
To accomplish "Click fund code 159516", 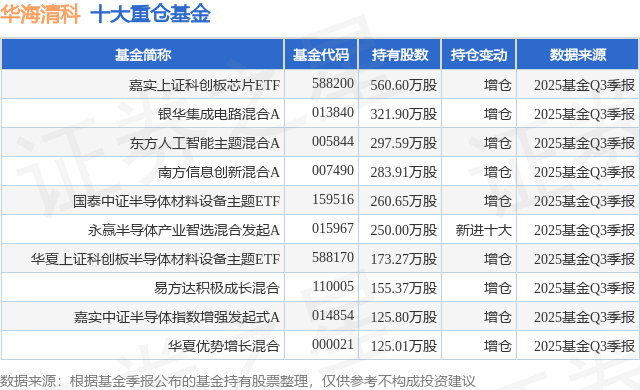I will pyautogui.click(x=333, y=199).
